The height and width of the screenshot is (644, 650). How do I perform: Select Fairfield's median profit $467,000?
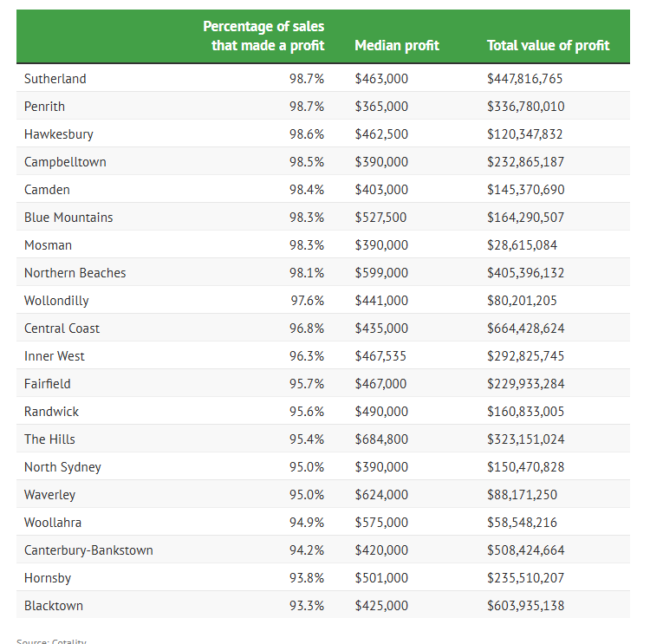point(381,384)
